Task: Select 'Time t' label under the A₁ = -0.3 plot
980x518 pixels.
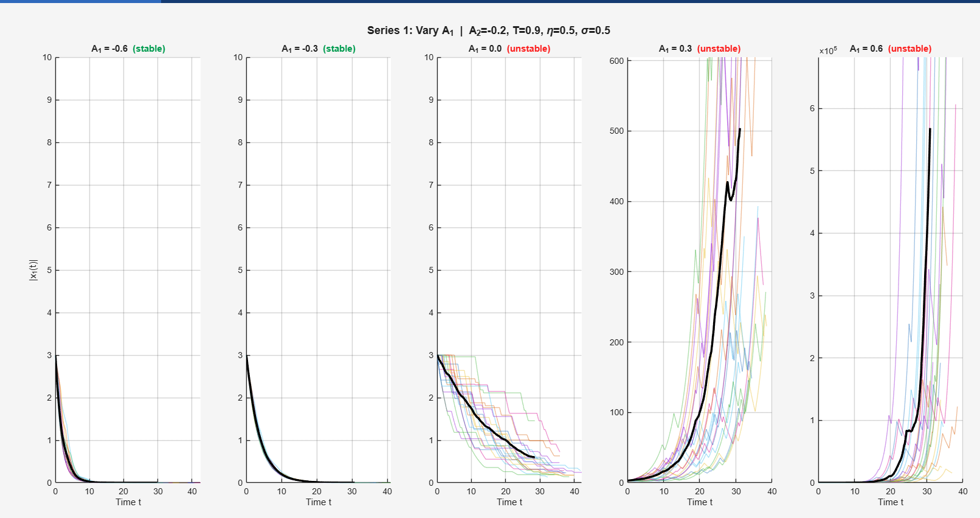Action: point(319,502)
